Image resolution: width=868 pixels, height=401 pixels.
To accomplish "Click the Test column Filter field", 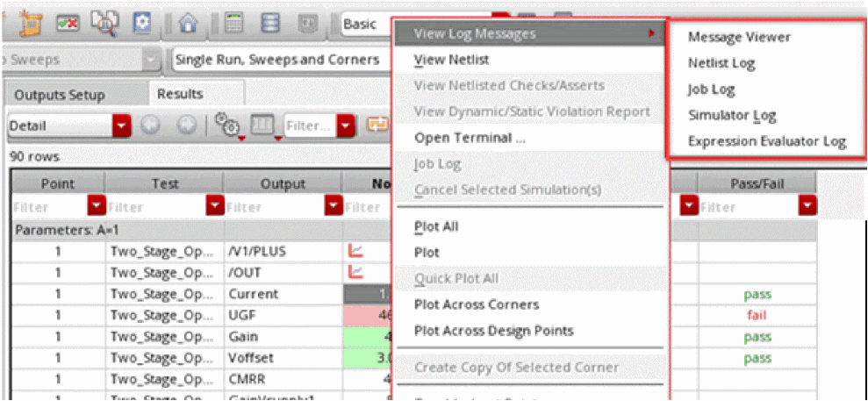I will pos(156,208).
